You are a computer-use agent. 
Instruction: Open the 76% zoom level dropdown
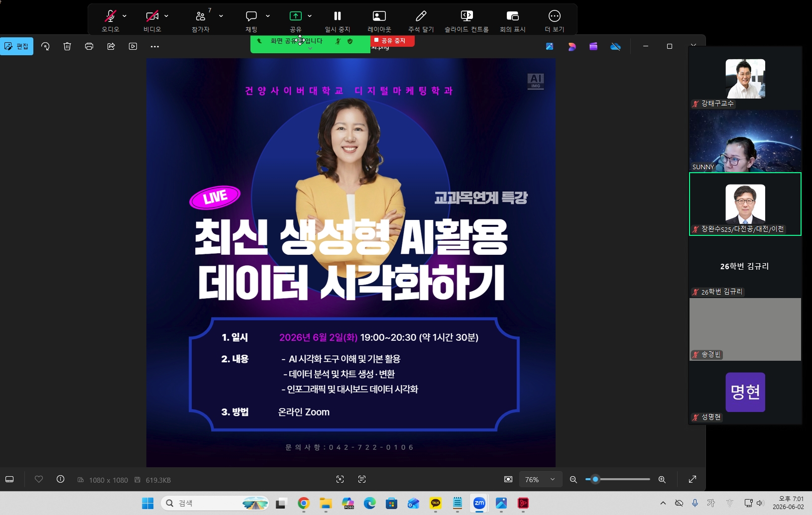pos(540,479)
